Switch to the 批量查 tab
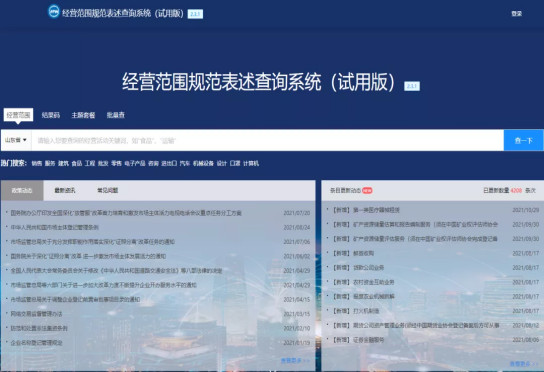 point(116,115)
